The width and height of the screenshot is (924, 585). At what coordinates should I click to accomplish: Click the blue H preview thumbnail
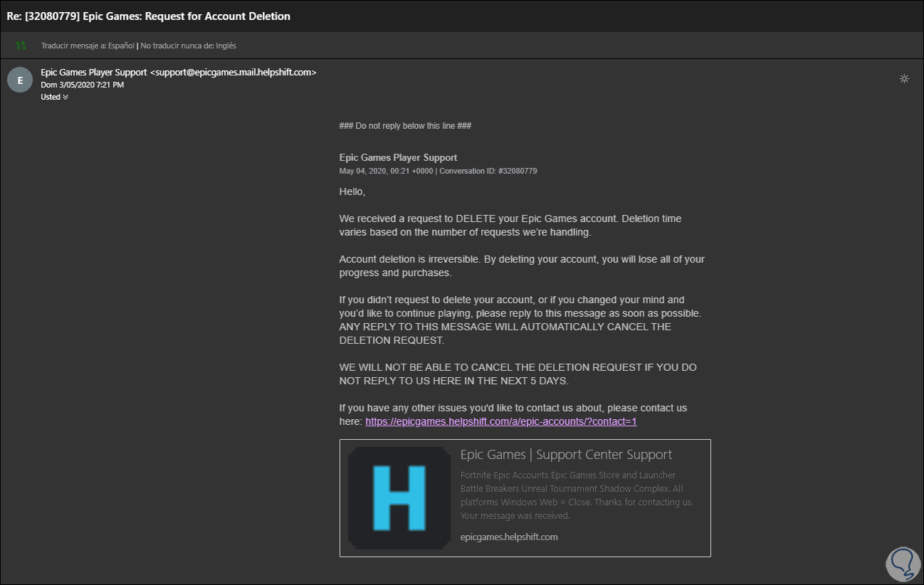(399, 498)
